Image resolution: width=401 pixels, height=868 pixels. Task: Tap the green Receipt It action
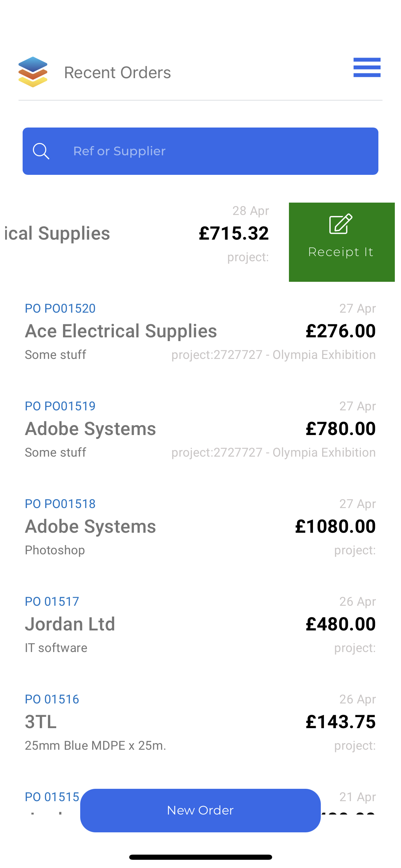click(342, 242)
